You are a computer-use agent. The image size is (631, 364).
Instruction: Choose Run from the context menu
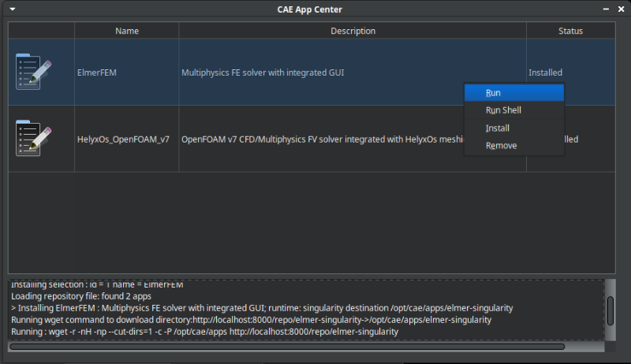point(514,93)
